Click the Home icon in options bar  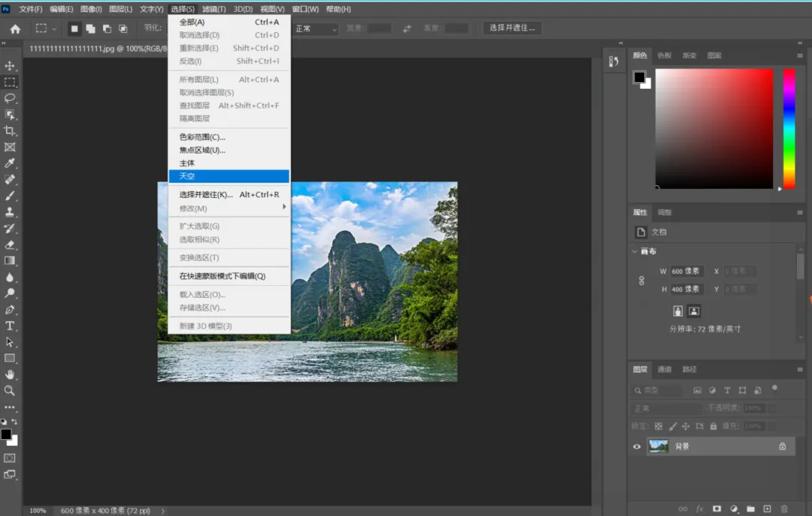[x=16, y=29]
